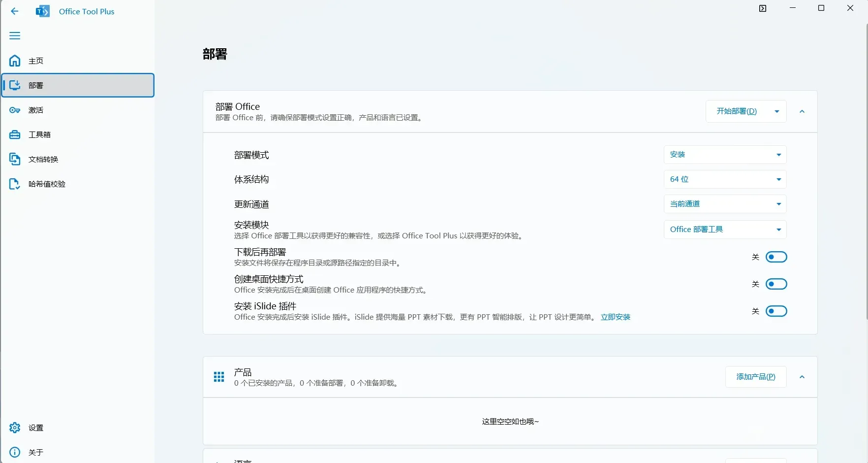Click the 添加产品(P) button
868x463 pixels.
pyautogui.click(x=756, y=377)
